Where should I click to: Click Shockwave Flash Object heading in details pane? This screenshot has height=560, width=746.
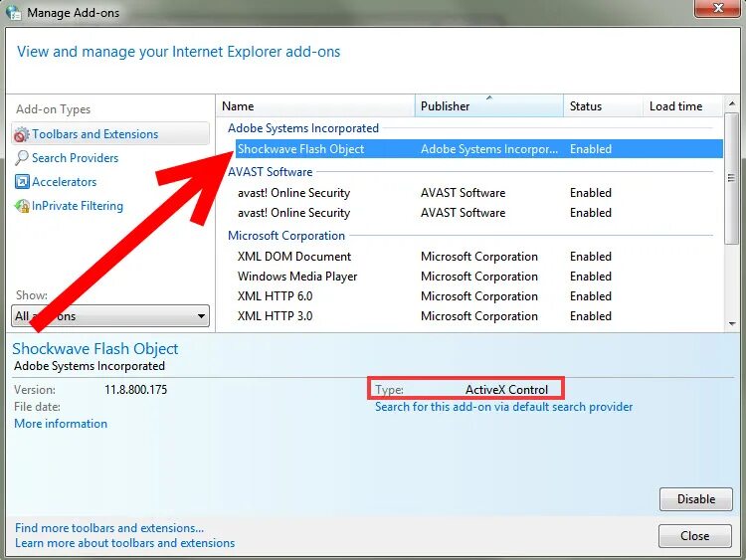coord(95,349)
